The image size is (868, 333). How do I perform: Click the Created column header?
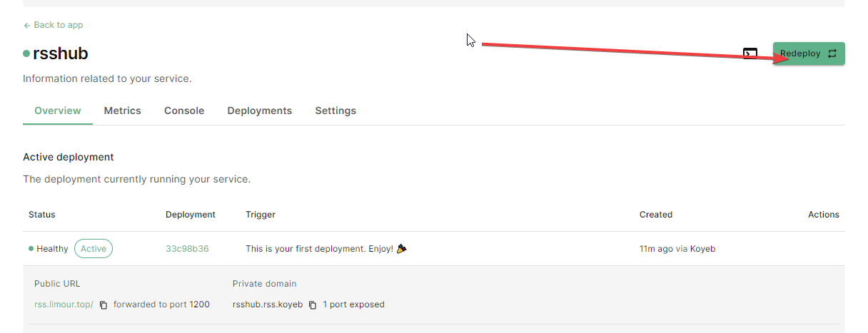point(656,215)
